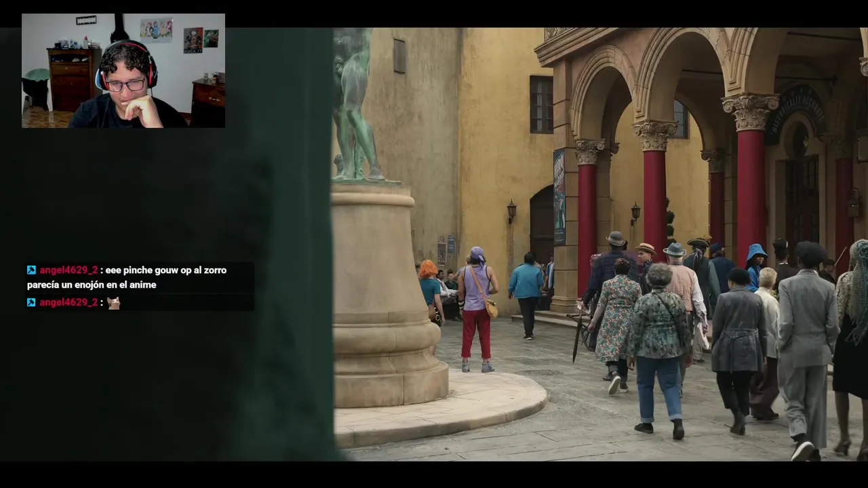Image resolution: width=868 pixels, height=488 pixels.
Task: Click the streamer webcam overlay
Action: click(x=123, y=70)
